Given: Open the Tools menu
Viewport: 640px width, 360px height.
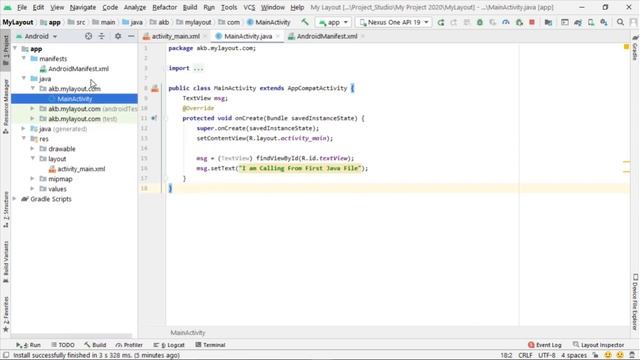Looking at the screenshot, I should [229, 7].
